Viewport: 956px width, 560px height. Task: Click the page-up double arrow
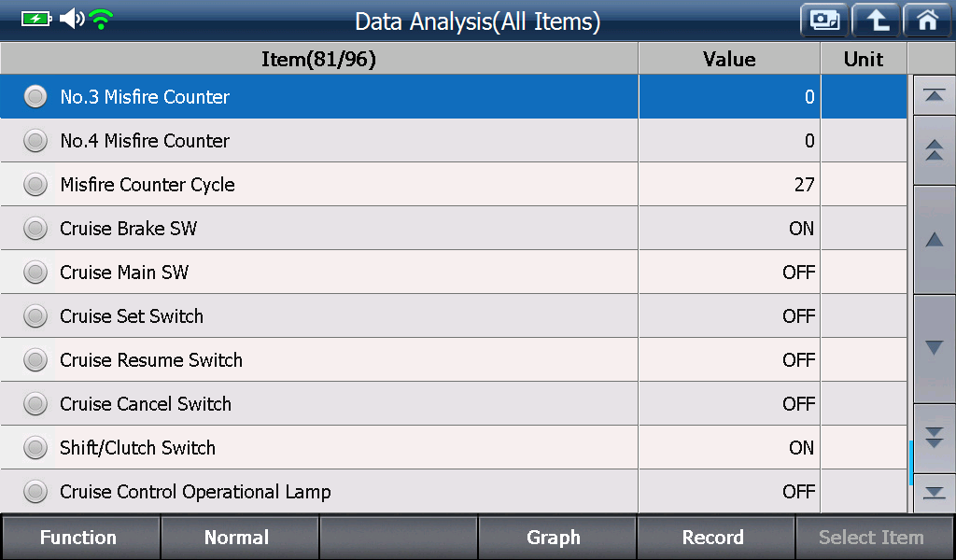tap(934, 150)
